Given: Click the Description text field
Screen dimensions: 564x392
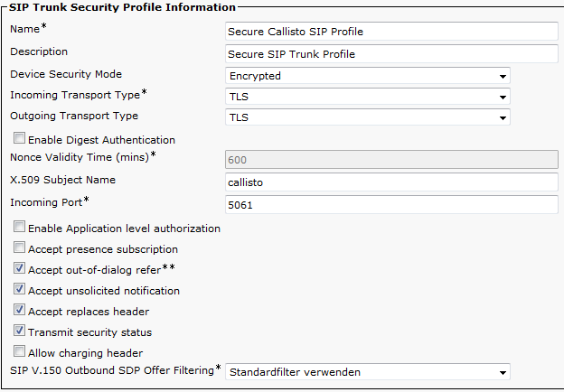Looking at the screenshot, I should click(391, 54).
